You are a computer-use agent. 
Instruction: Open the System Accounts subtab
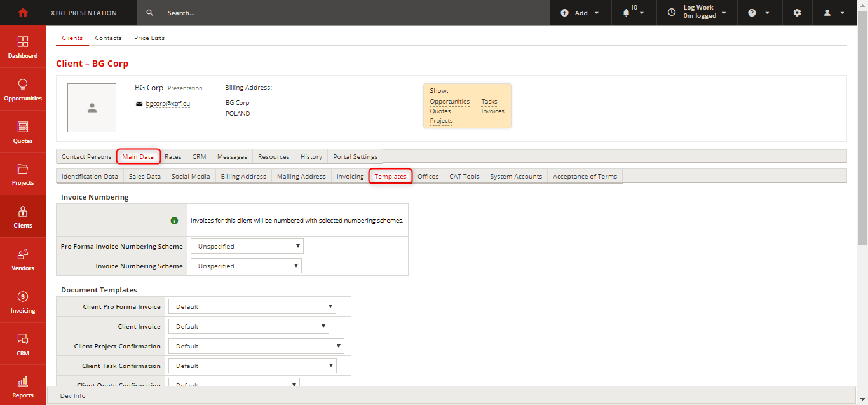point(516,176)
